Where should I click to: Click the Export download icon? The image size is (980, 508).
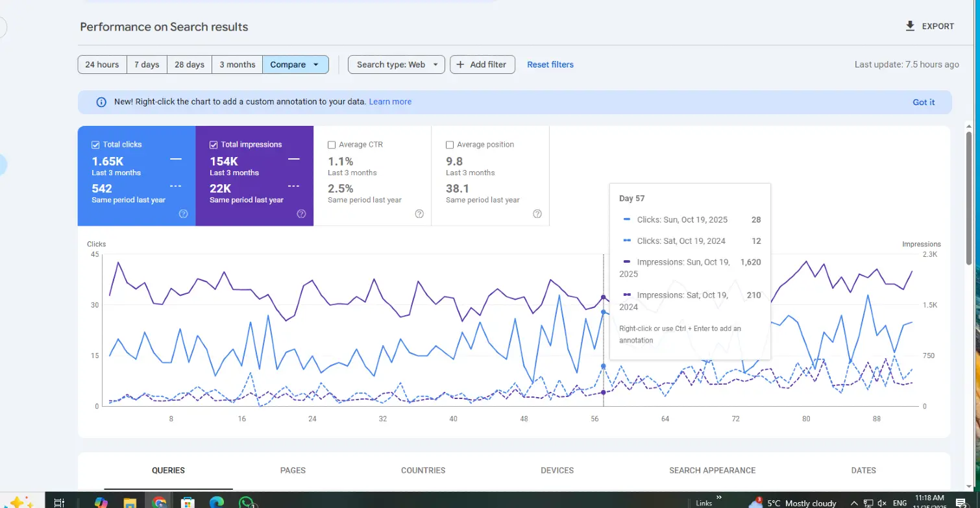(910, 27)
